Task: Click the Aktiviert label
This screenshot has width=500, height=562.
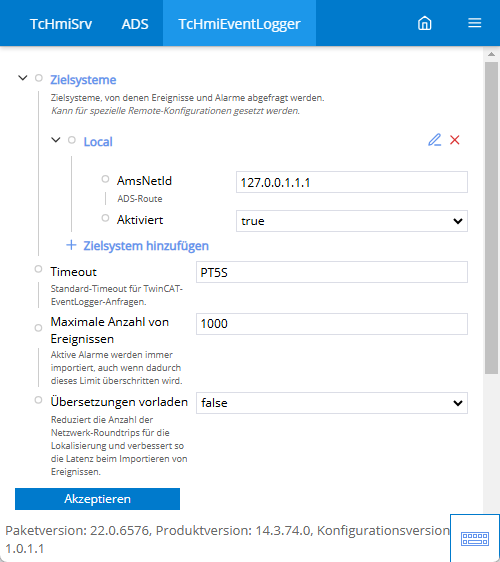Action: [x=140, y=220]
